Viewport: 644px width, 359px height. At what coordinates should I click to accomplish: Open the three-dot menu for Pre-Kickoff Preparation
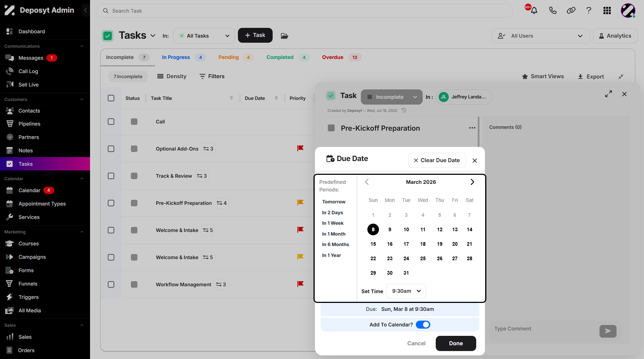pyautogui.click(x=472, y=128)
